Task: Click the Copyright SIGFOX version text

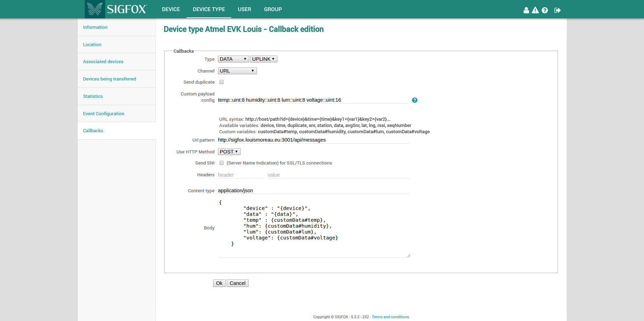Action: [342, 317]
